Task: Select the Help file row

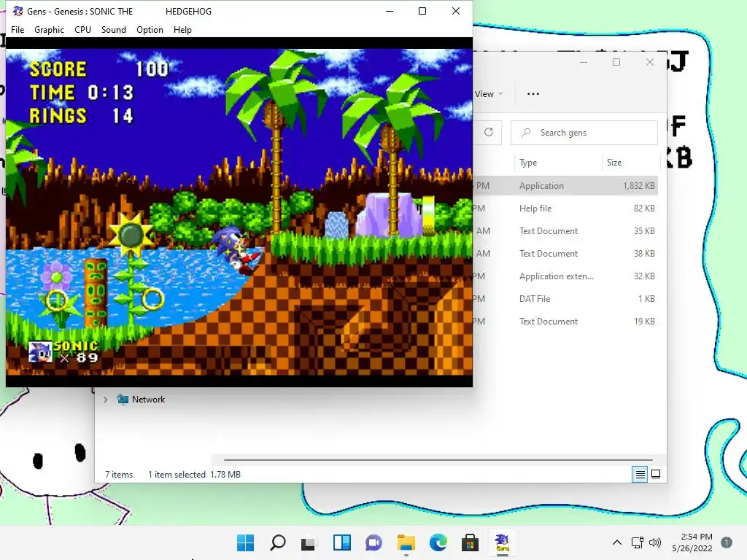Action: point(566,208)
